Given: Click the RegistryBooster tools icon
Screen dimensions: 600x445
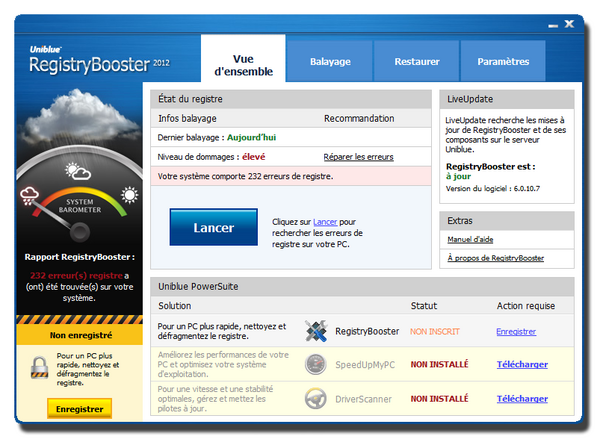Looking at the screenshot, I should [316, 331].
